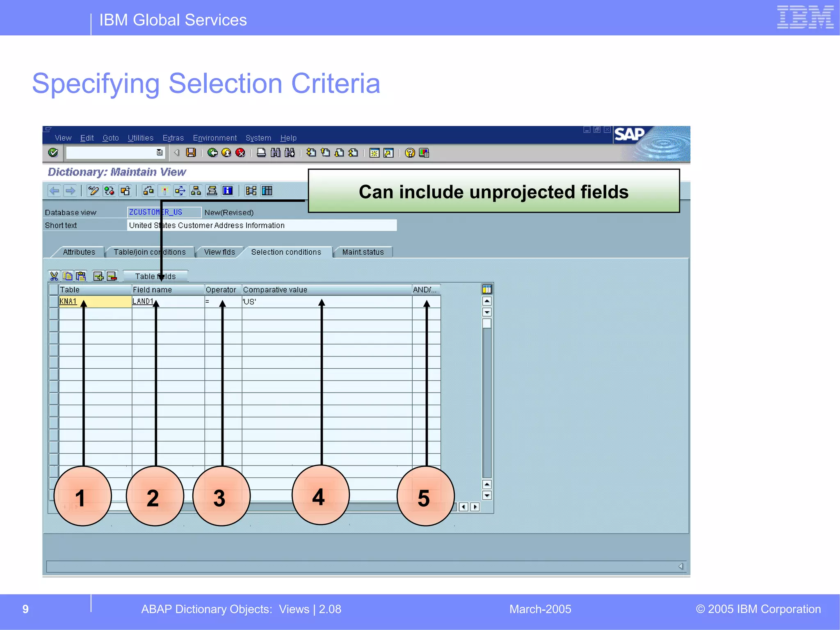Viewport: 840px width, 630px height.
Task: Click the Print icon
Action: (261, 153)
